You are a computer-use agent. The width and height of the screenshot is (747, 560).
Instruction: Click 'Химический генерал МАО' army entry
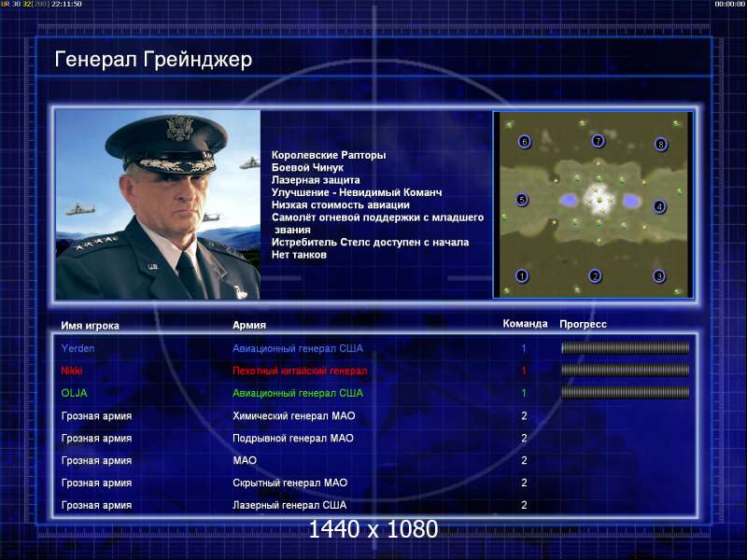click(x=294, y=415)
